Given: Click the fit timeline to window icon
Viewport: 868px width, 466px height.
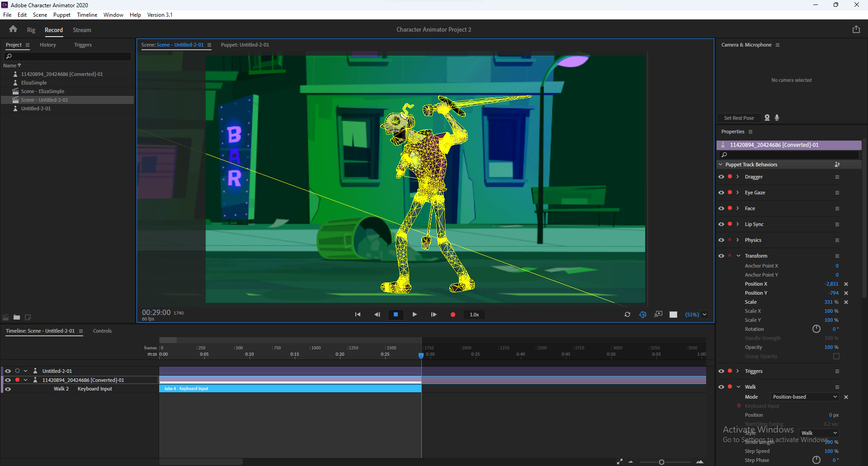Looking at the screenshot, I should pos(619,461).
